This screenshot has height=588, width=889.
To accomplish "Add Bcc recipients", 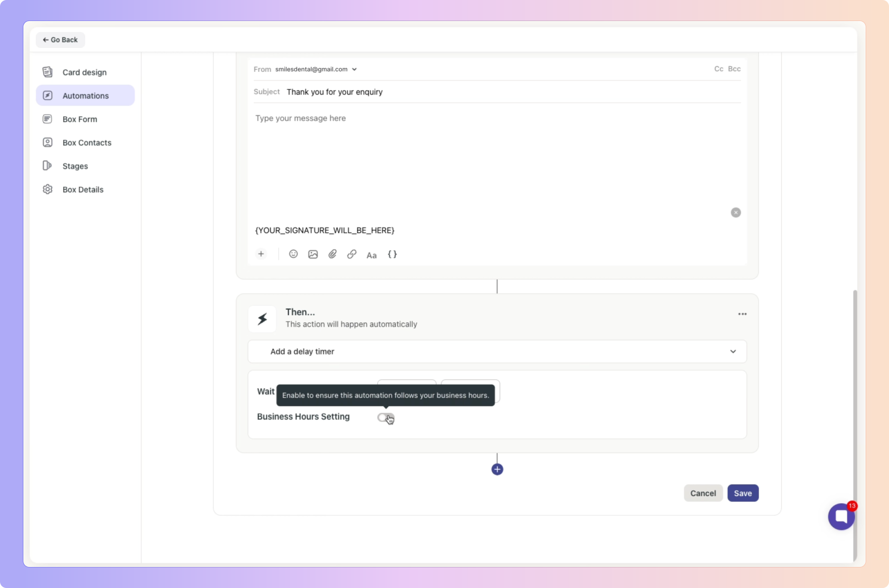I will pyautogui.click(x=734, y=69).
